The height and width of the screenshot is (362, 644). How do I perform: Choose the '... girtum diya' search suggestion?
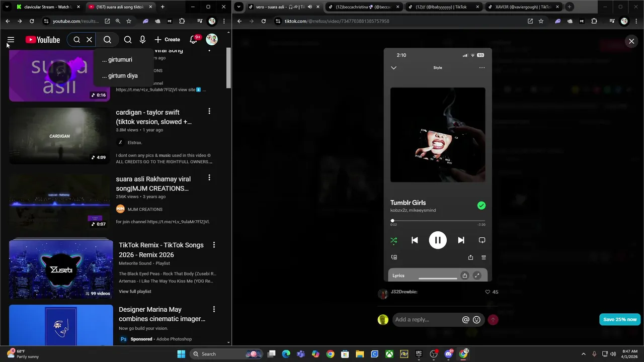[120, 75]
